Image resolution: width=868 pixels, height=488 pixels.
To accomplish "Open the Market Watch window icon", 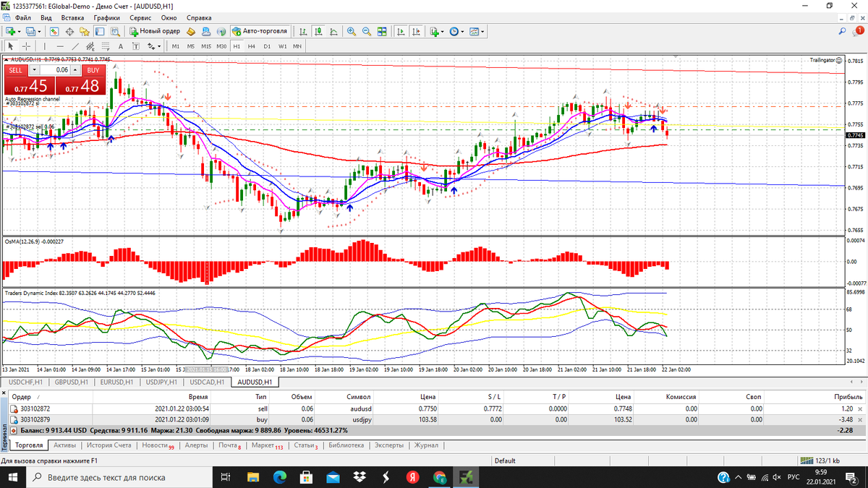I will pyautogui.click(x=54, y=31).
